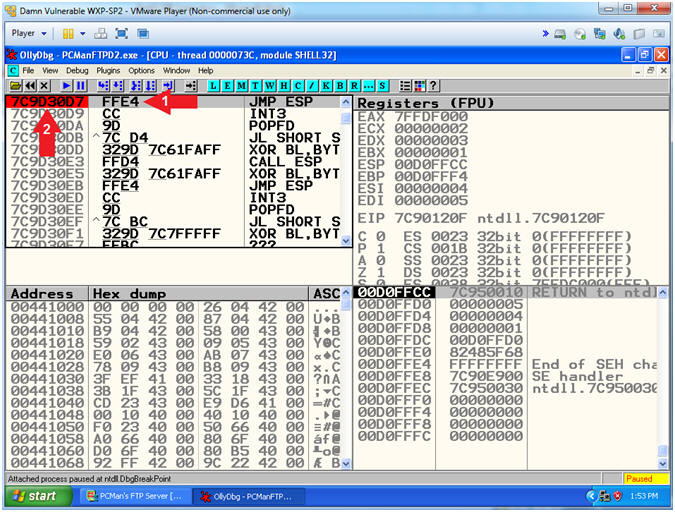The width and height of the screenshot is (675, 512).
Task: Click the Step over toolbar icon
Action: (118, 86)
